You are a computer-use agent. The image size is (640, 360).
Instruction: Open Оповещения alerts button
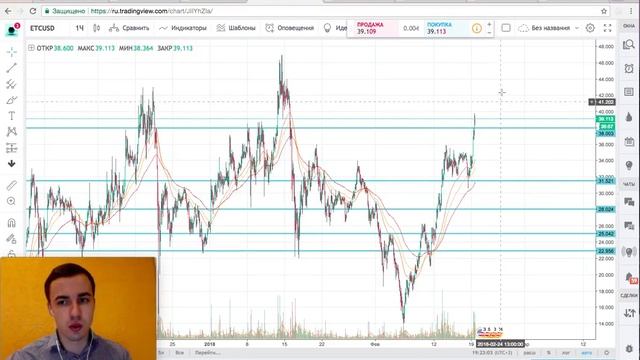pos(290,28)
